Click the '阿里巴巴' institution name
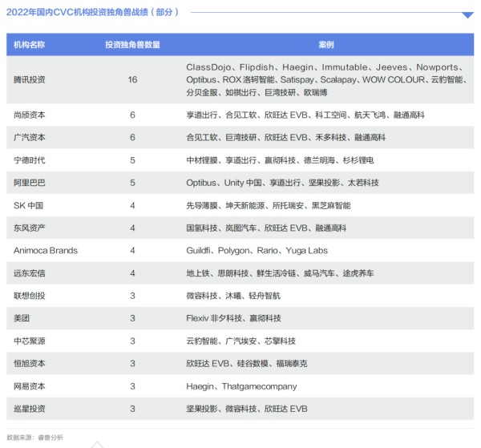481x448 pixels. point(30,183)
